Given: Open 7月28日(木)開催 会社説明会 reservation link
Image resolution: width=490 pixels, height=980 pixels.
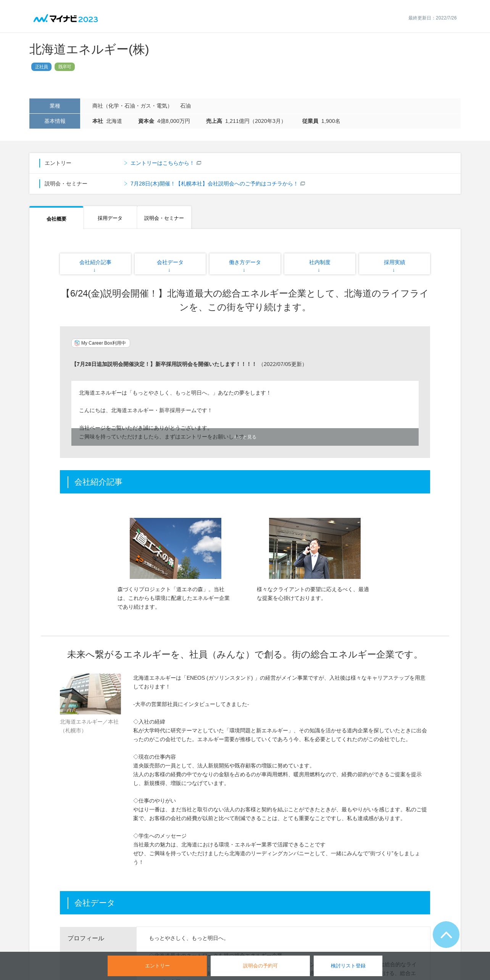Looking at the screenshot, I should point(214,184).
